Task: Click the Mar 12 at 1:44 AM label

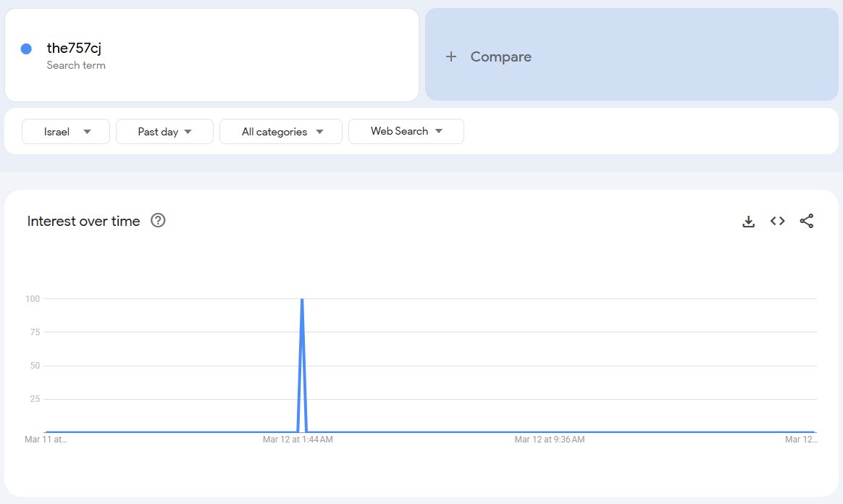Action: click(x=298, y=440)
